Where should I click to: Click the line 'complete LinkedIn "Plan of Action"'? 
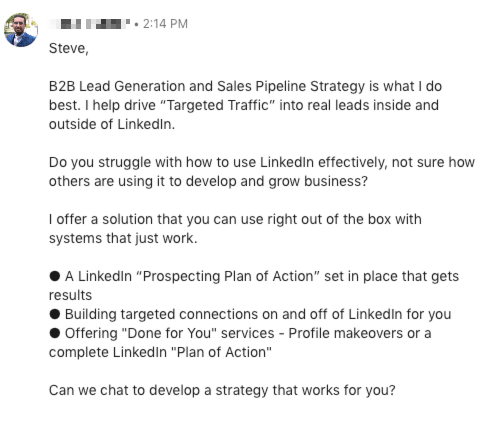[x=160, y=352]
